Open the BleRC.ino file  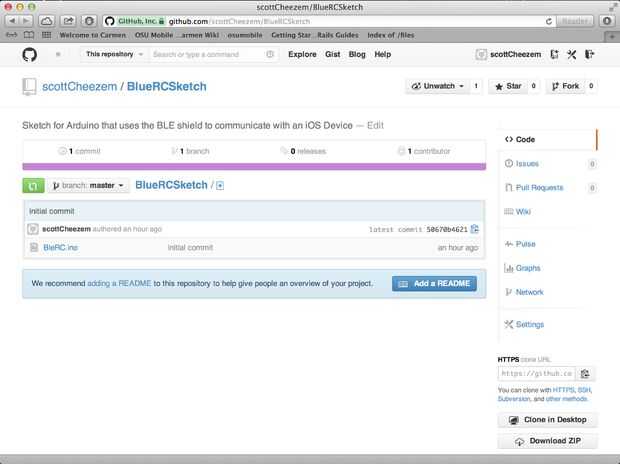(x=60, y=248)
